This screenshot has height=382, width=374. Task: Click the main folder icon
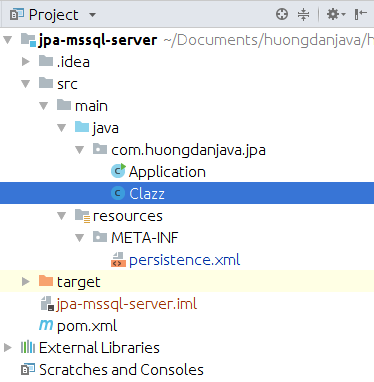[64, 105]
